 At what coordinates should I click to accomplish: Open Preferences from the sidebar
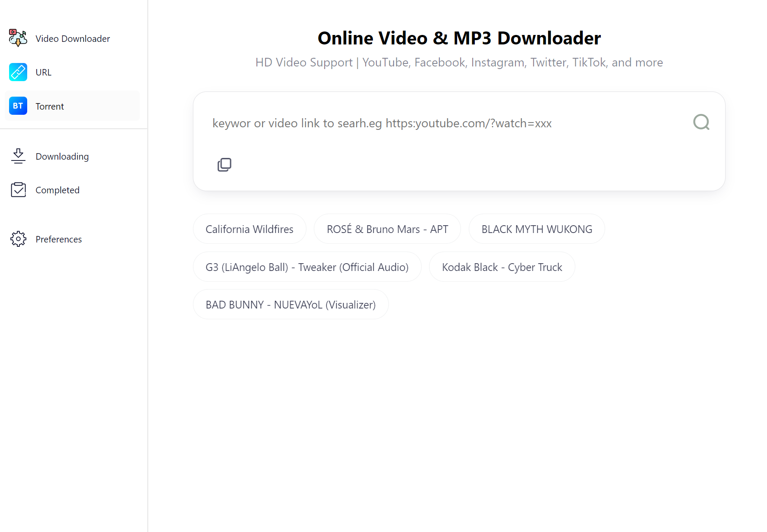point(59,239)
